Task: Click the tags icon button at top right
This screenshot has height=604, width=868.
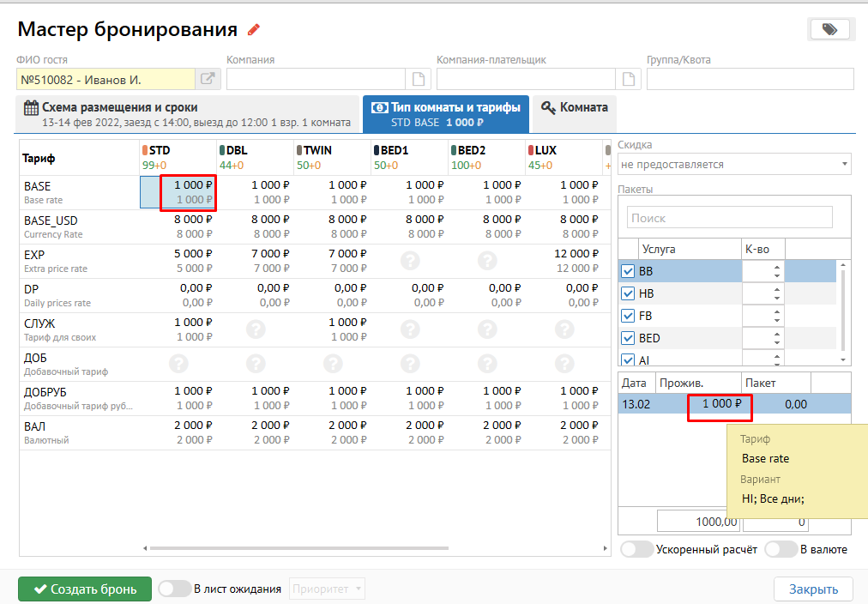Action: coord(829,29)
